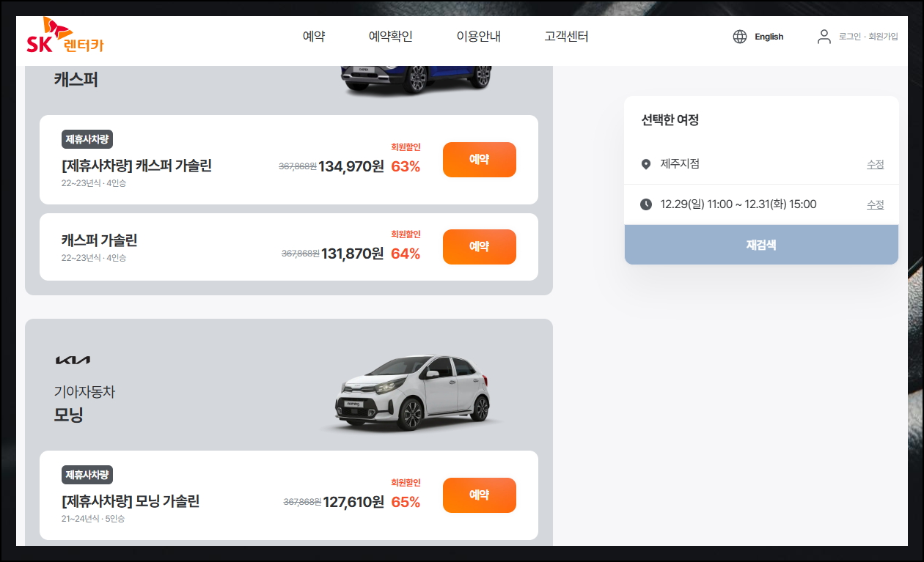924x562 pixels.
Task: Open the 이용안내 menu
Action: click(x=478, y=37)
